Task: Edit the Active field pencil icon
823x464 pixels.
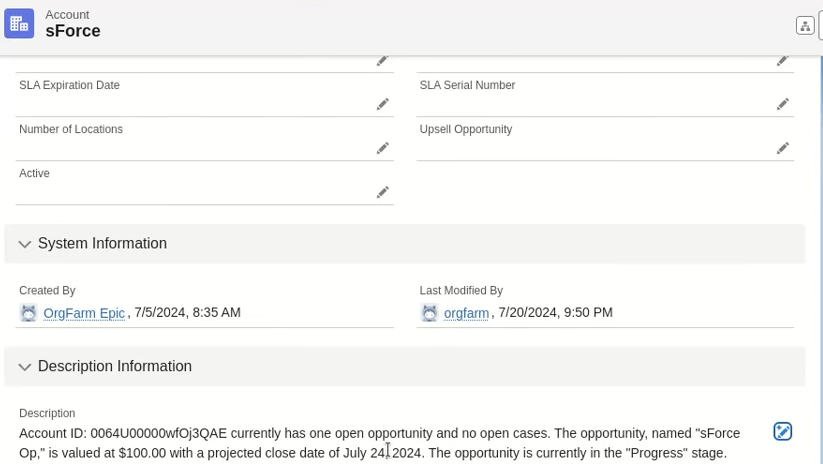Action: click(x=383, y=192)
